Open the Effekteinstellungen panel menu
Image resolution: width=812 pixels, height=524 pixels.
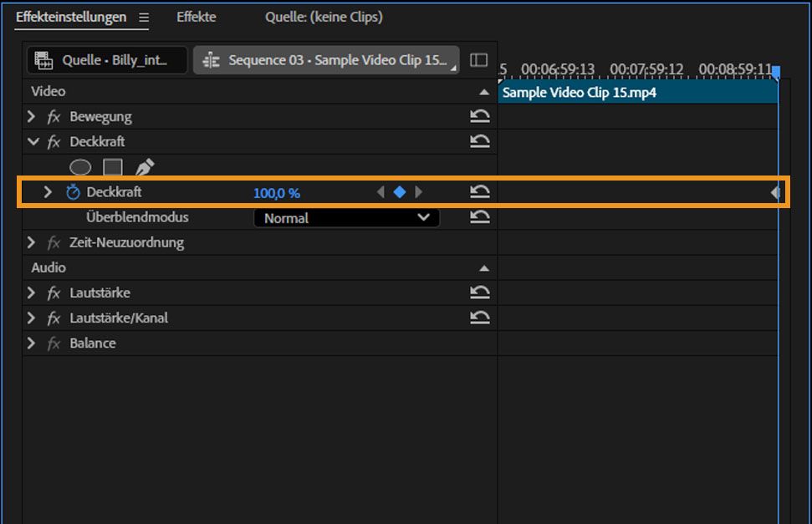tap(142, 17)
